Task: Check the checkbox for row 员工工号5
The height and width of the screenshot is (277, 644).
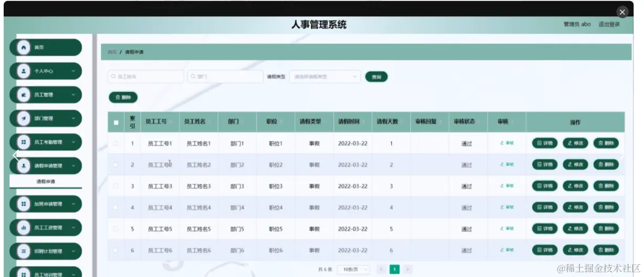Action: coord(116,229)
